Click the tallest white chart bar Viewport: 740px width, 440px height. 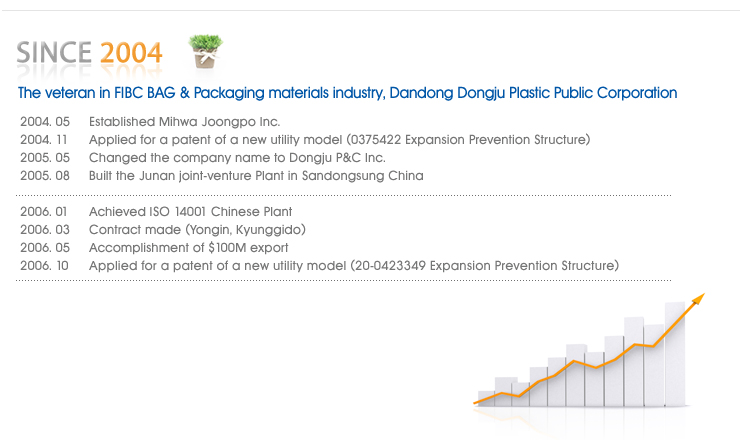click(x=675, y=354)
